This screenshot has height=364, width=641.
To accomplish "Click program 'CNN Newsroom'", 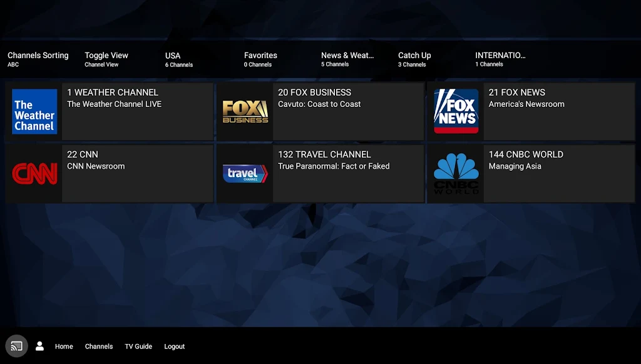I will point(96,166).
